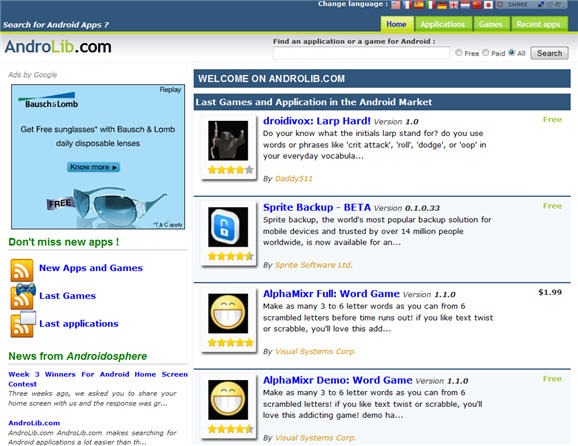578x446 pixels.
Task: Click the Free label beside droidivox
Action: [552, 119]
